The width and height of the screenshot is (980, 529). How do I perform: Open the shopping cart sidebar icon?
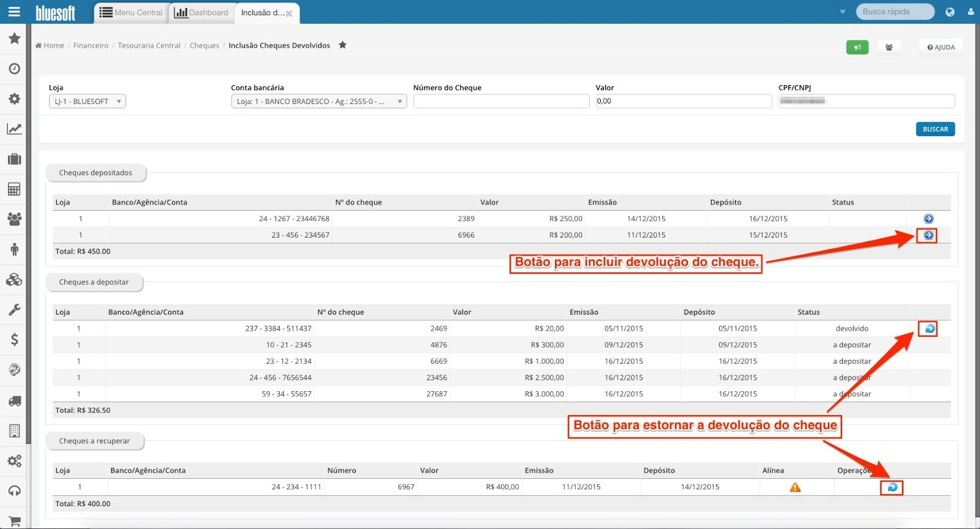[14, 520]
